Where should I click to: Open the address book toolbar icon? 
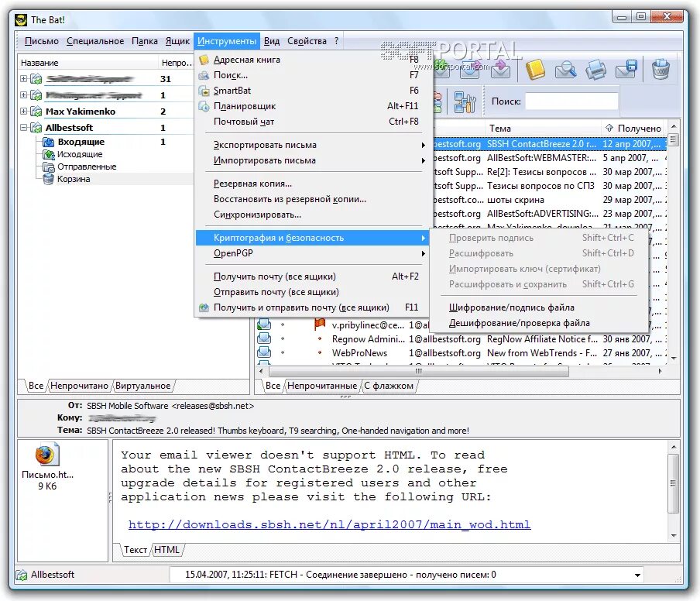click(535, 70)
